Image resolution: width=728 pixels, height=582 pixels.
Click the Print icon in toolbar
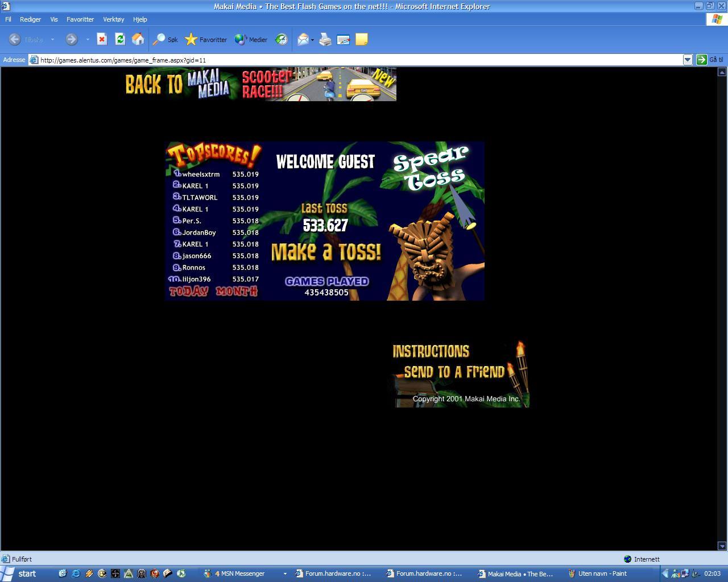pyautogui.click(x=325, y=39)
